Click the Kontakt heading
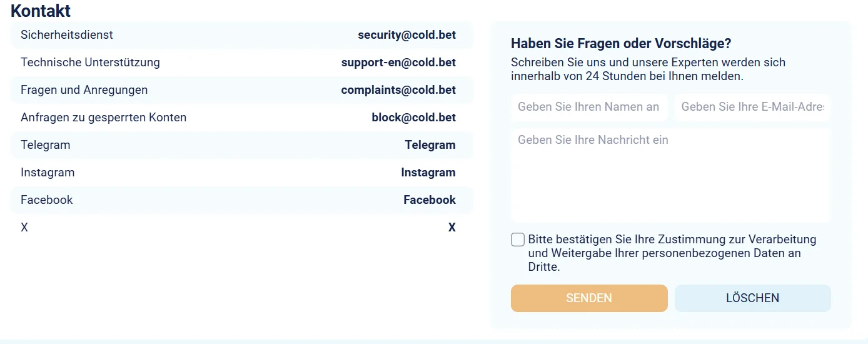Image resolution: width=868 pixels, height=344 pixels. point(41,11)
